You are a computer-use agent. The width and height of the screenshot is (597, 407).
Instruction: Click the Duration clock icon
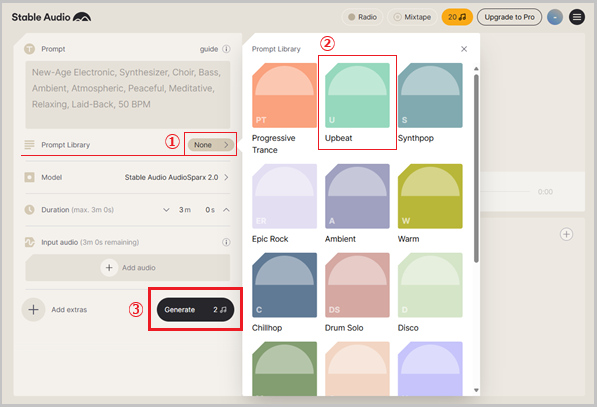tap(29, 210)
